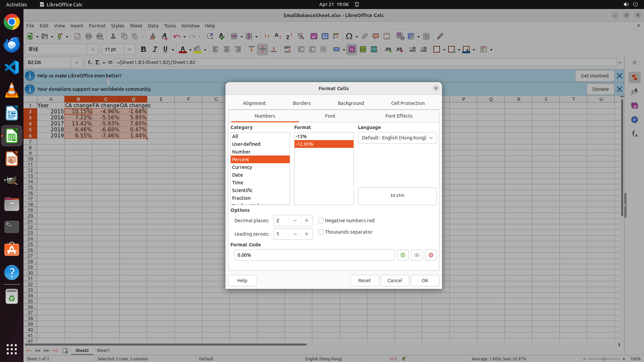Viewport: 644px width, 362px height.
Task: Click the green checkmark Add format code icon
Action: tap(402, 255)
